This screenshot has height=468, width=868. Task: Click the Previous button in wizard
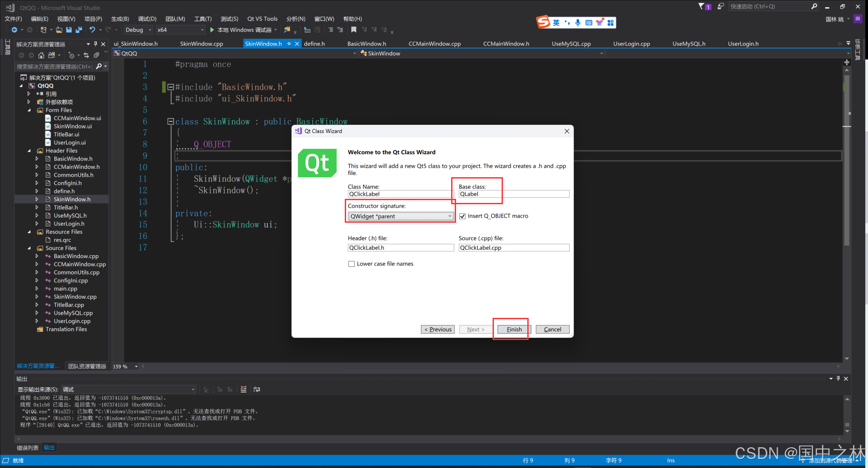pos(438,329)
